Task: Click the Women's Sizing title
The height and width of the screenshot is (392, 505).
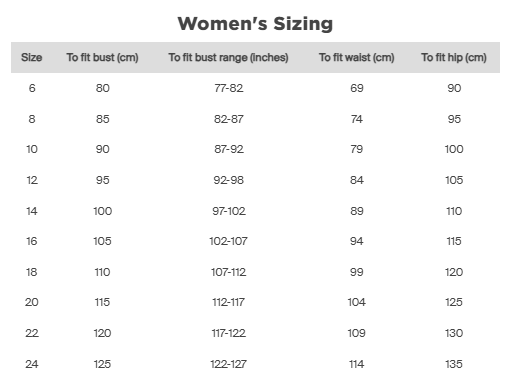Action: point(255,24)
